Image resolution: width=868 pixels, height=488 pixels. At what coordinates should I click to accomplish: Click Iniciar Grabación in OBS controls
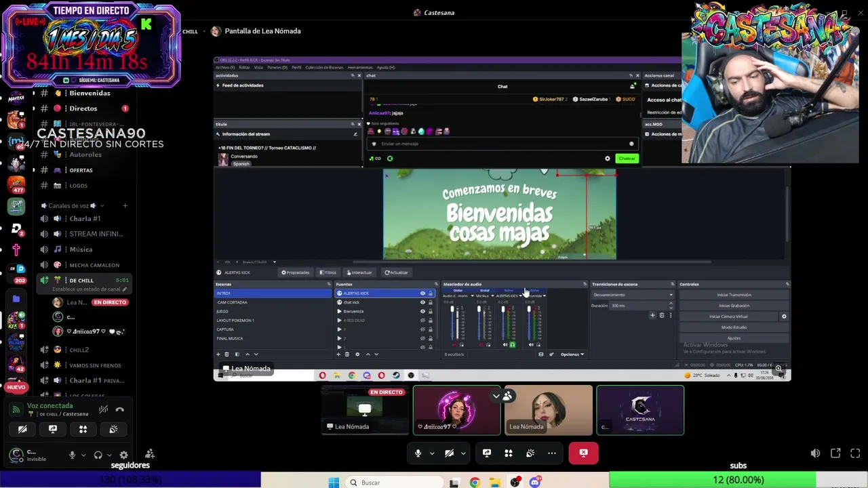tap(734, 306)
